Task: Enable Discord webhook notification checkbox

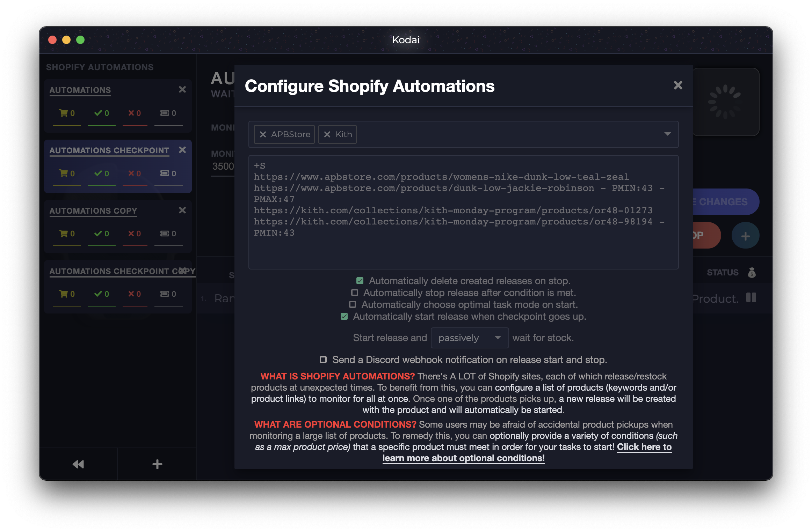Action: pos(323,360)
